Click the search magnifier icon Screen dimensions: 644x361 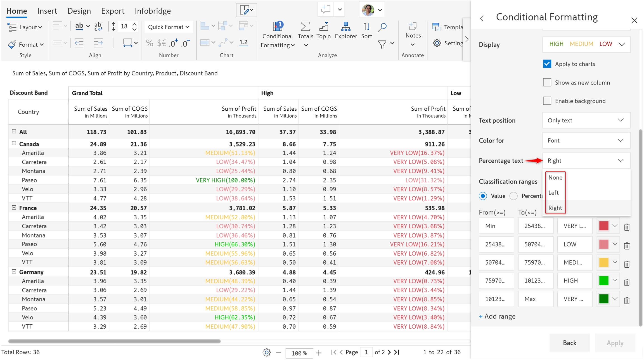382,27
